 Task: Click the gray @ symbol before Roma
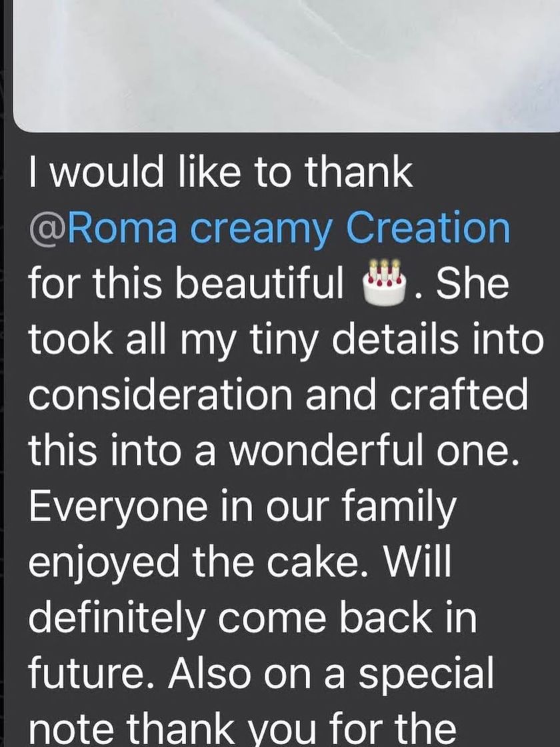coord(45,229)
